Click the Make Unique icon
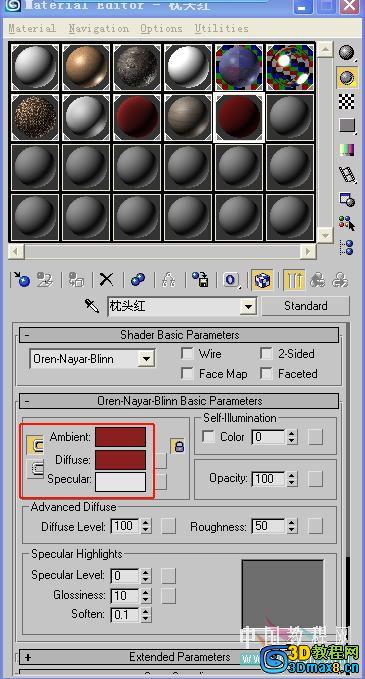This screenshot has width=365, height=679. [168, 280]
